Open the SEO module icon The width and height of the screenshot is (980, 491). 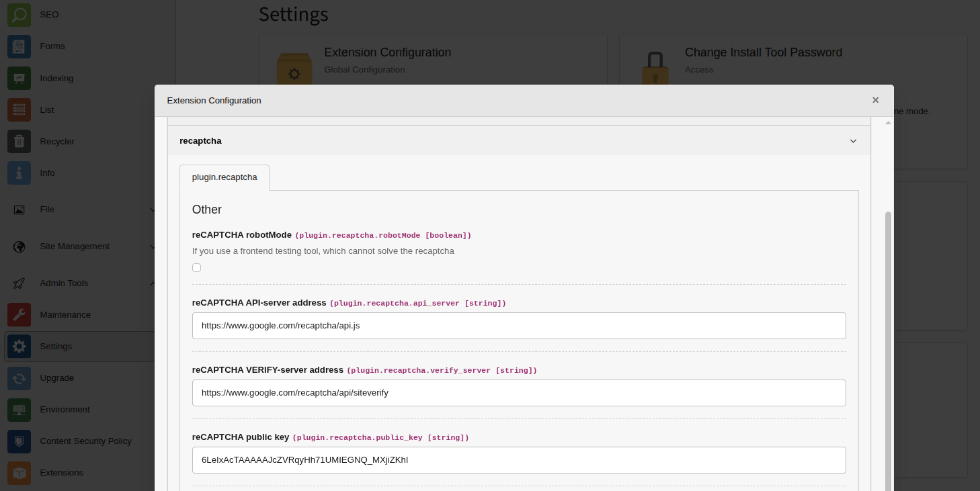coord(19,14)
